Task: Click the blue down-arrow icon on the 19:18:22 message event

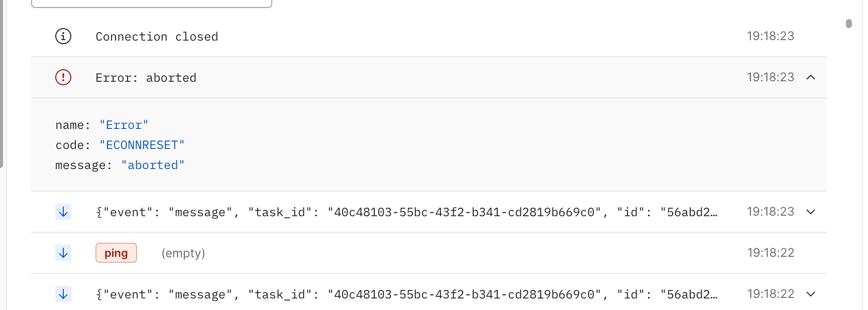Action: [63, 294]
